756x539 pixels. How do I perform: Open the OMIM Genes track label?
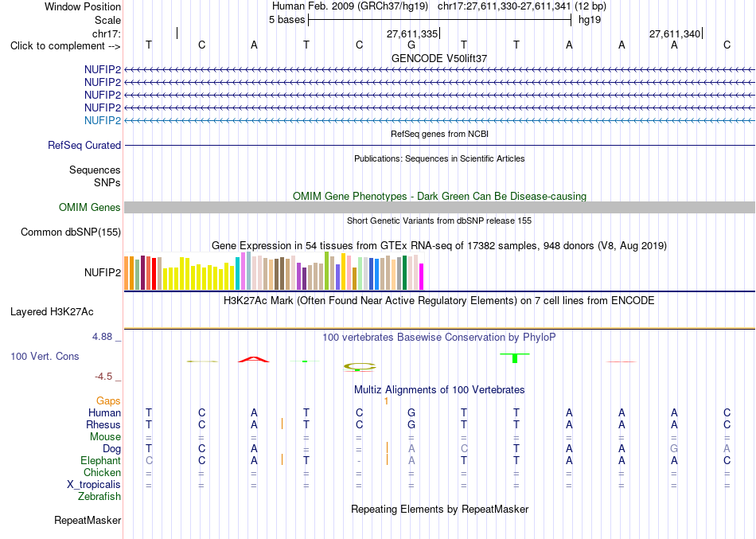pos(89,208)
